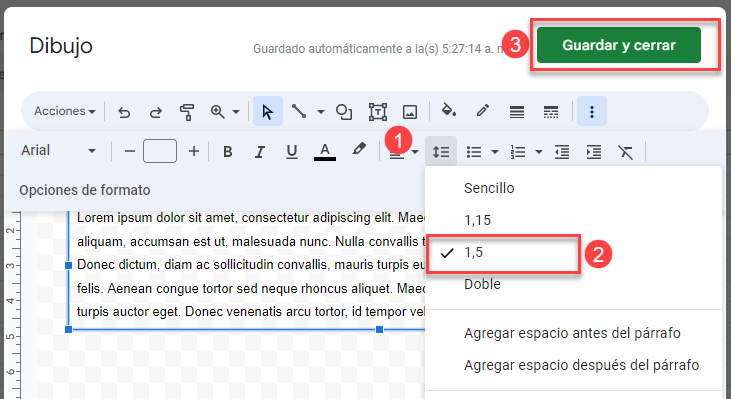Image resolution: width=731 pixels, height=399 pixels.
Task: Open the border weight icon
Action: [517, 112]
